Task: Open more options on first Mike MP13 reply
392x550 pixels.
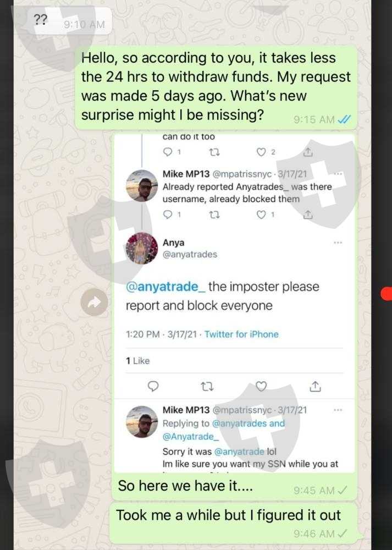Action: coord(338,174)
